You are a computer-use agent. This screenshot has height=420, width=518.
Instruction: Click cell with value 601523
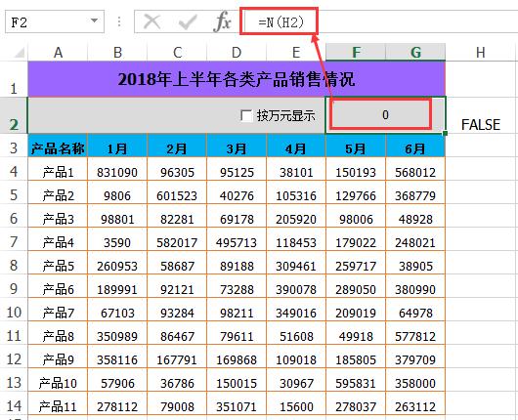pos(177,192)
